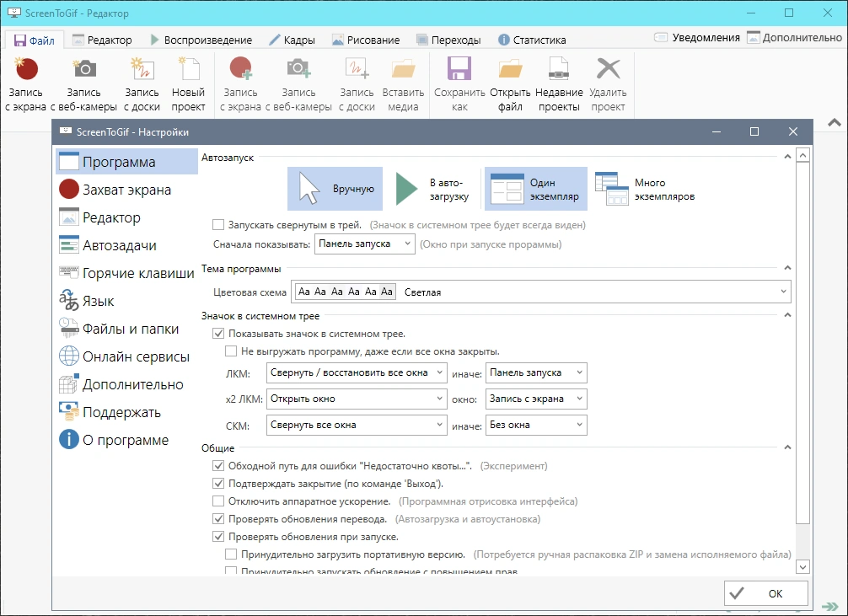The height and width of the screenshot is (616, 848).
Task: Open Дополнительно settings in sidebar
Action: [x=126, y=384]
